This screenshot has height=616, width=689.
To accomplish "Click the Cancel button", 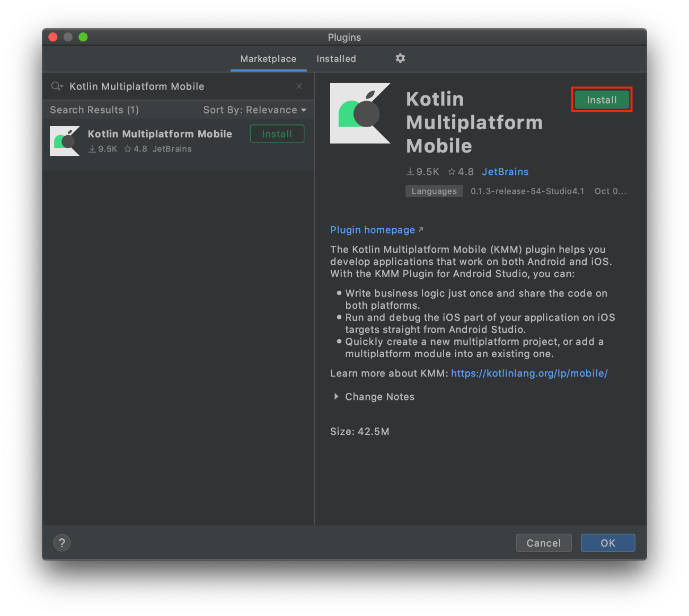I will pyautogui.click(x=544, y=543).
